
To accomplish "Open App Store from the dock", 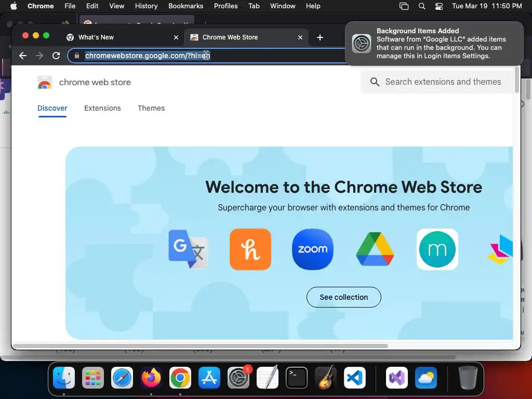I will (x=209, y=378).
